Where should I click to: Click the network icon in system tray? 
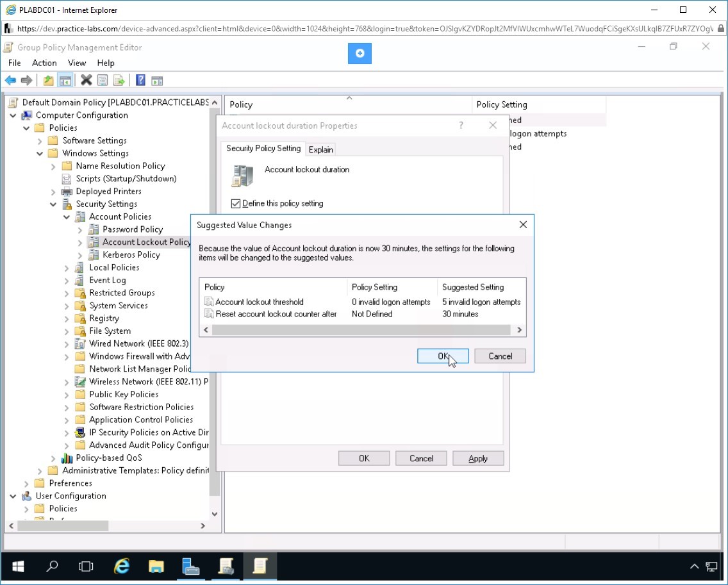(711, 566)
